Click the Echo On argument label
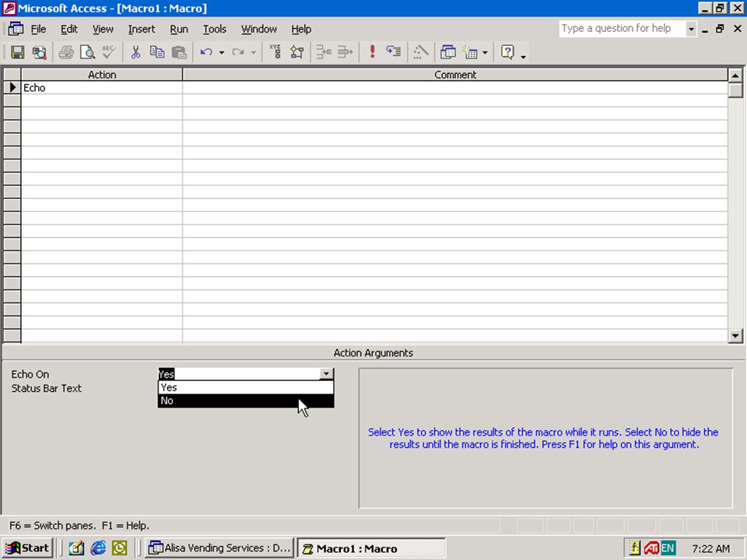Viewport: 747px width, 560px height. coord(30,374)
